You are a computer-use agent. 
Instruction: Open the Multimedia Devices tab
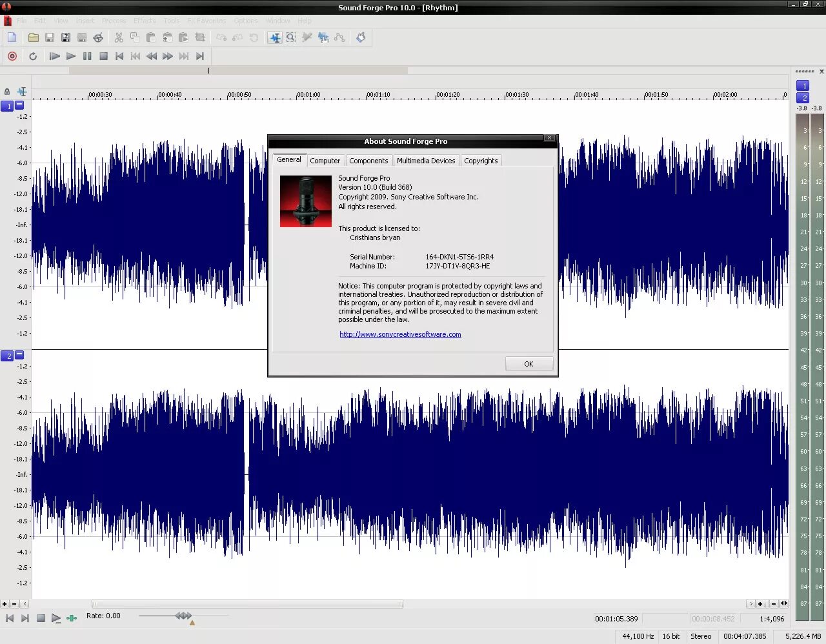426,161
